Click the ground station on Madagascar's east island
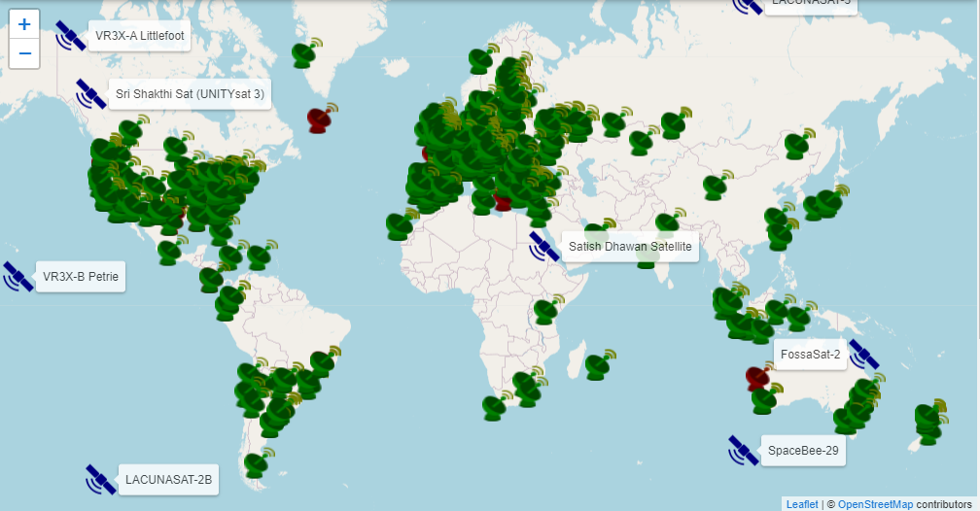This screenshot has width=980, height=511. click(599, 365)
